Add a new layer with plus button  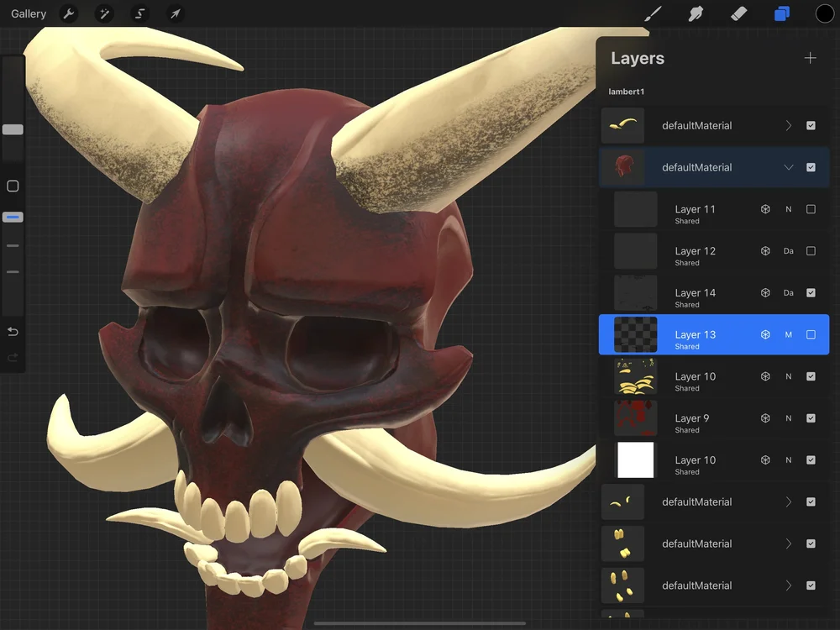click(810, 58)
